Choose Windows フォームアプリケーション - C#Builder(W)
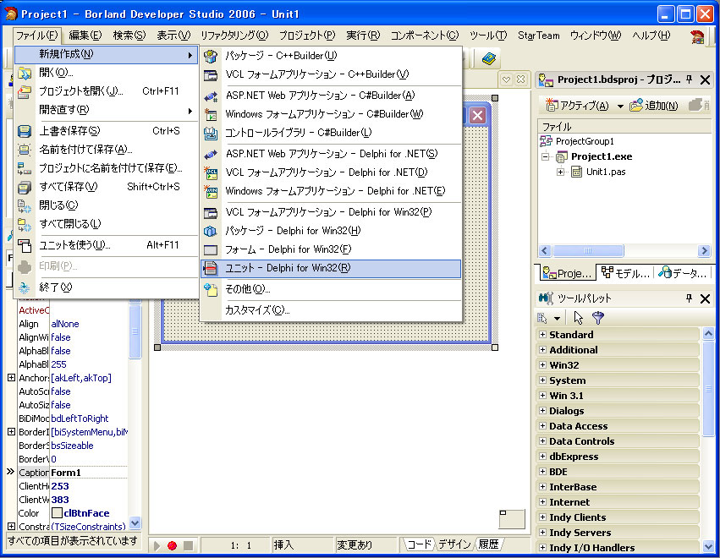The image size is (720, 558). (x=331, y=114)
